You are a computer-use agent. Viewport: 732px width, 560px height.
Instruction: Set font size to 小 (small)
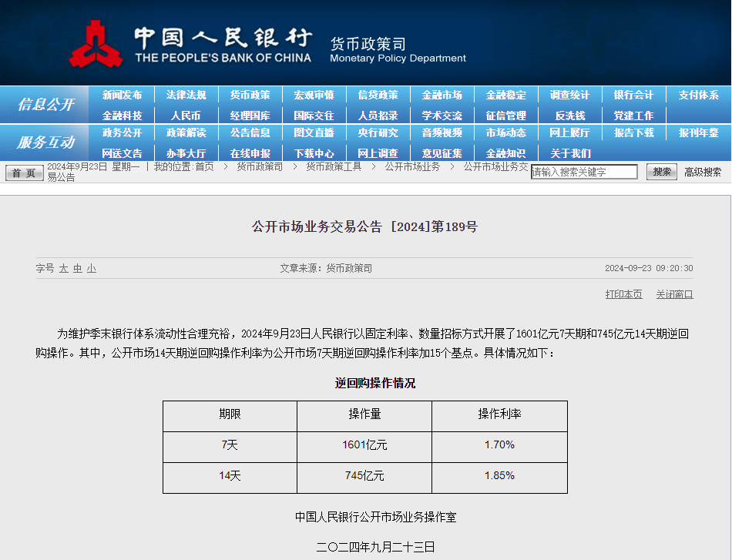coord(92,268)
